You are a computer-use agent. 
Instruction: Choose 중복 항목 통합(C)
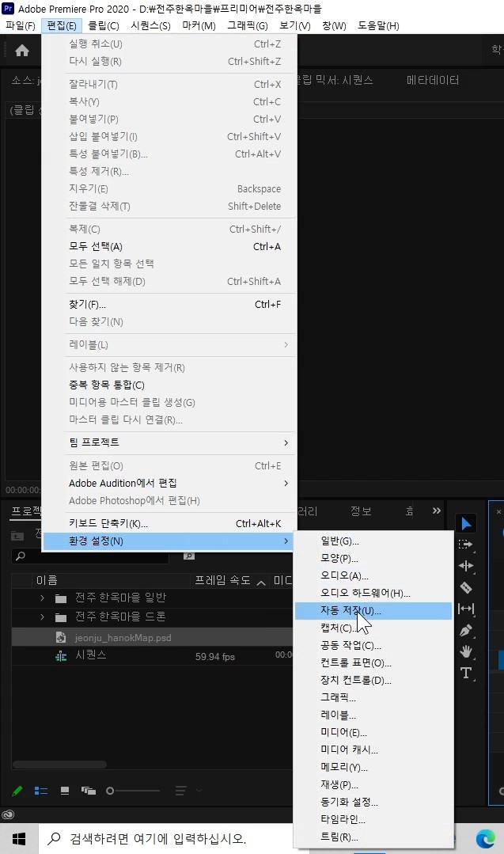169,385
